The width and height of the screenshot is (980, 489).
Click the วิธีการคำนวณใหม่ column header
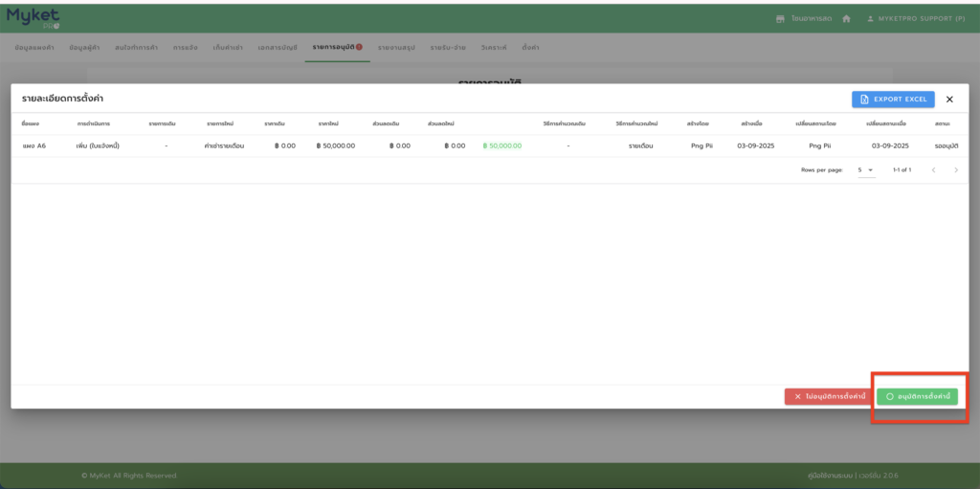coord(636,123)
